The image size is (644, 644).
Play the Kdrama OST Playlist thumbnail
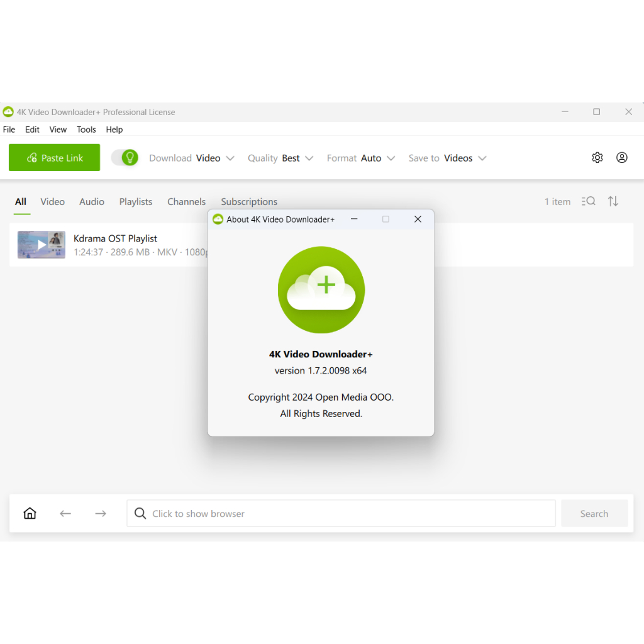[x=42, y=245]
